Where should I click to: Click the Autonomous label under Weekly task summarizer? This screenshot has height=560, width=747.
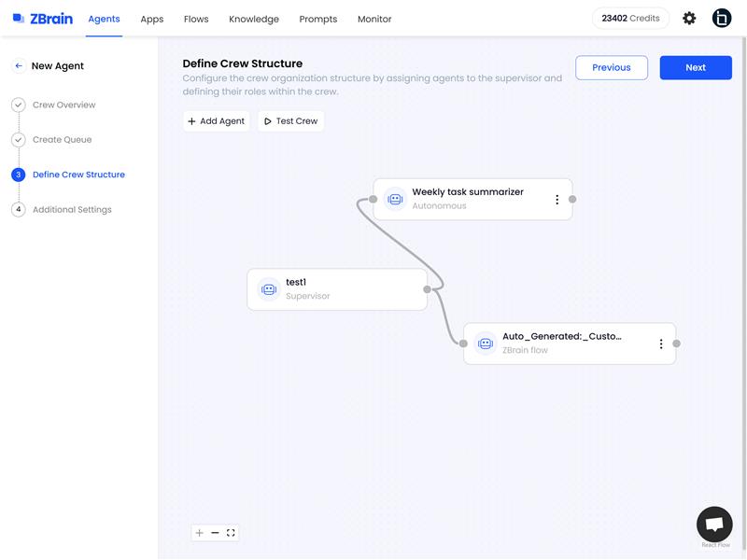tap(439, 205)
